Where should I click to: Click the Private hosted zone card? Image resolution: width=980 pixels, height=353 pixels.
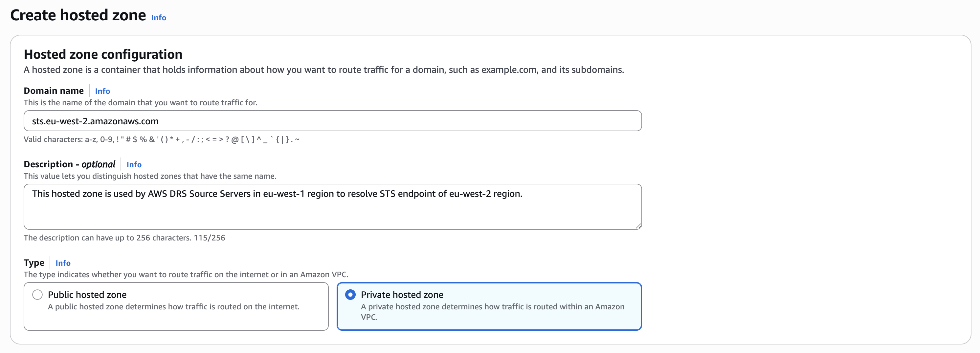[489, 306]
